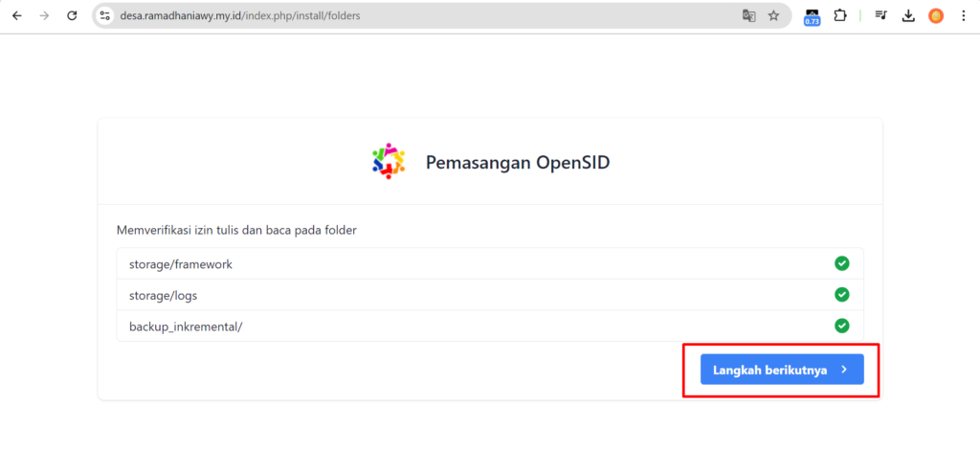Open the media controls icon

coord(880,15)
